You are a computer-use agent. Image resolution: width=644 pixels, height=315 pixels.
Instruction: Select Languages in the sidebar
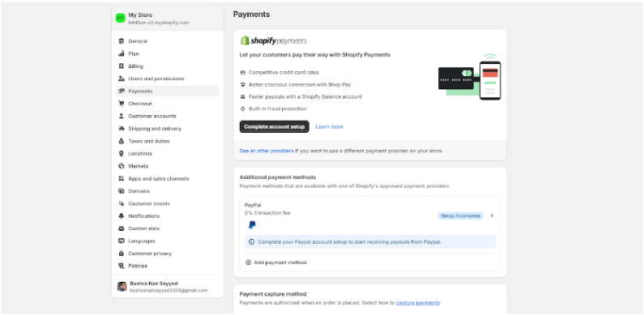(168, 241)
